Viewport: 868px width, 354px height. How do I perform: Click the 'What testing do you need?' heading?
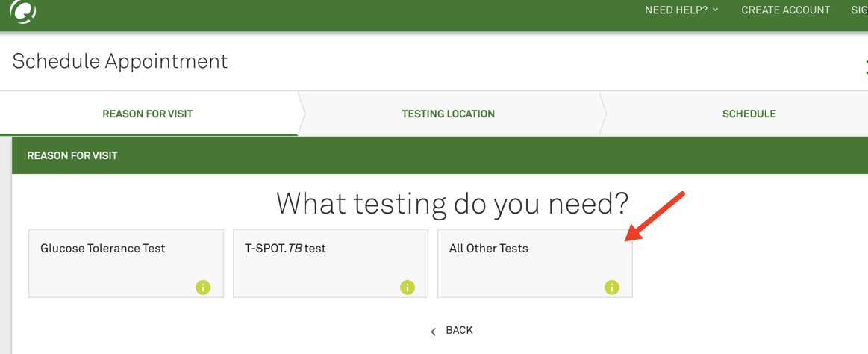[x=452, y=203]
